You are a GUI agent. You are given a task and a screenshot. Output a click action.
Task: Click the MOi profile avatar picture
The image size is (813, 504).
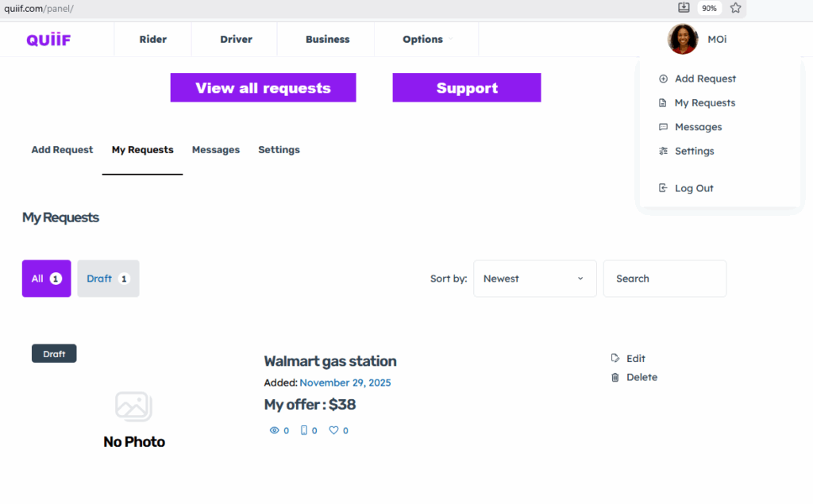point(682,39)
